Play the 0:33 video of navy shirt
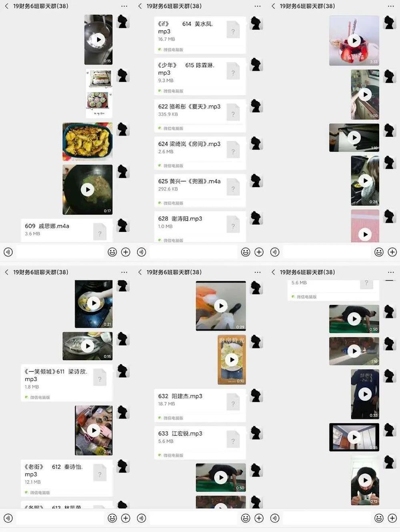The width and height of the screenshot is (400, 532). point(365,394)
